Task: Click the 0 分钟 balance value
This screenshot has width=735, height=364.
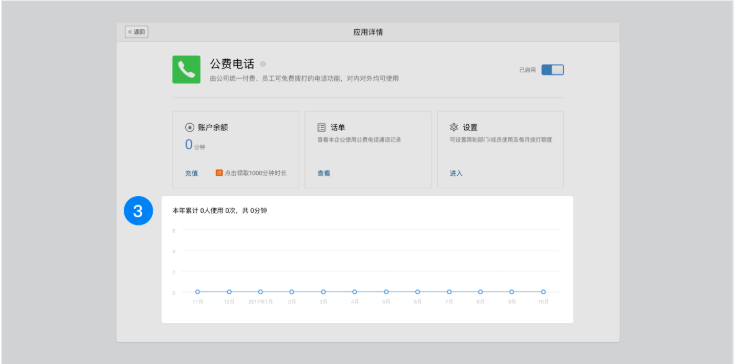Action: 195,145
